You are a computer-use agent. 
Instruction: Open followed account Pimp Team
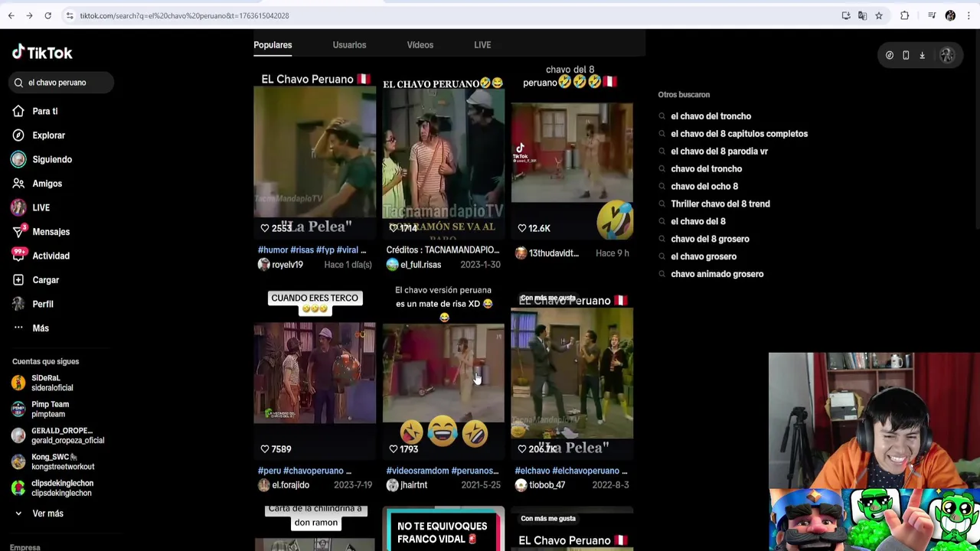click(x=50, y=409)
